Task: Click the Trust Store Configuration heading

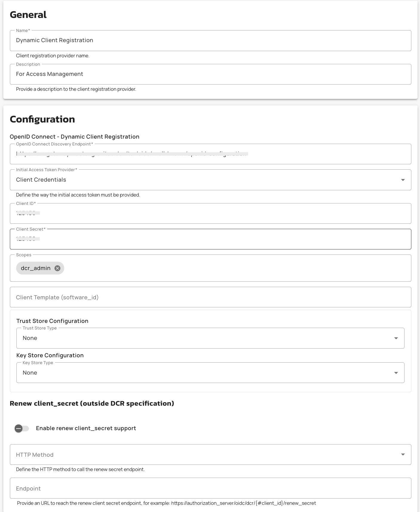Action: [x=52, y=321]
